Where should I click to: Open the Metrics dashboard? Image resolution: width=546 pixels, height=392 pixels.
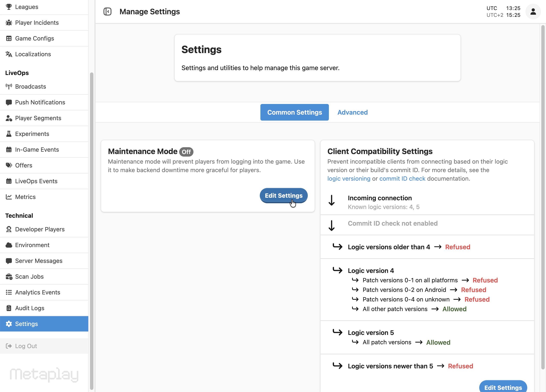[25, 197]
